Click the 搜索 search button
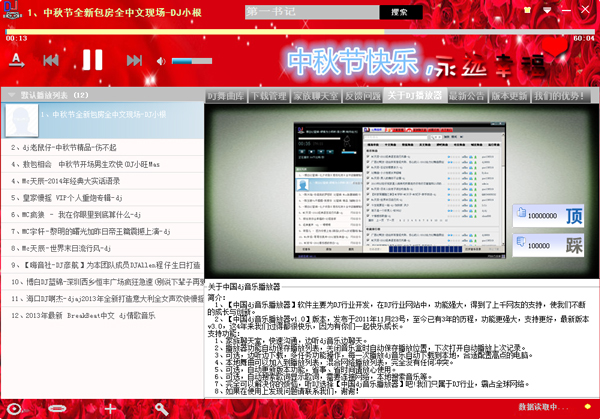The width and height of the screenshot is (600, 419). (x=401, y=12)
